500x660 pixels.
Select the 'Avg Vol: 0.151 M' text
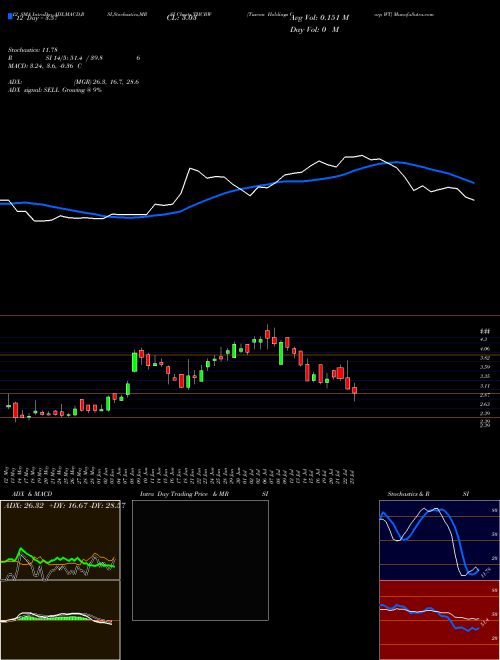click(x=320, y=18)
